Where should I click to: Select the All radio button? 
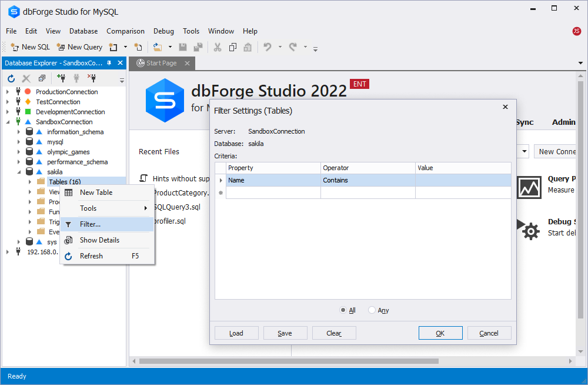point(343,310)
